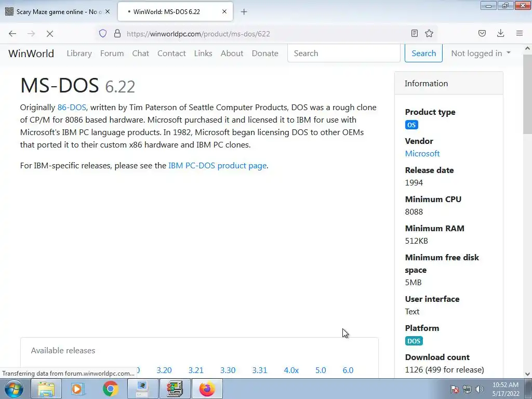Open the Windows Start menu
The height and width of the screenshot is (399, 532).
14,389
